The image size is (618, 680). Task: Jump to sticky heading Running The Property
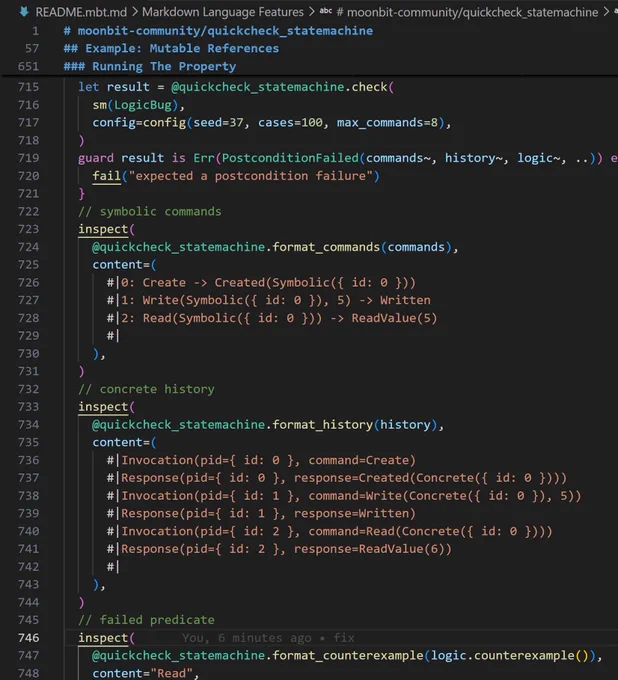point(150,66)
